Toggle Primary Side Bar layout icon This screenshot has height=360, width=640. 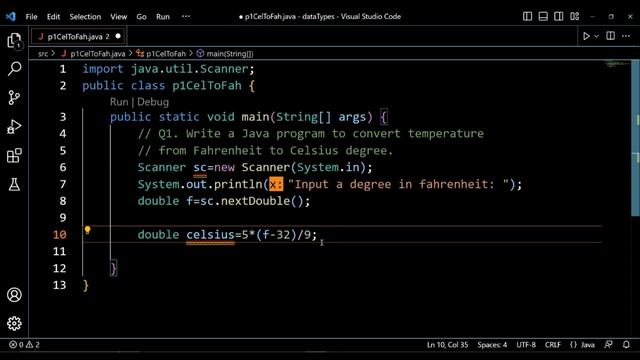pyautogui.click(x=527, y=16)
